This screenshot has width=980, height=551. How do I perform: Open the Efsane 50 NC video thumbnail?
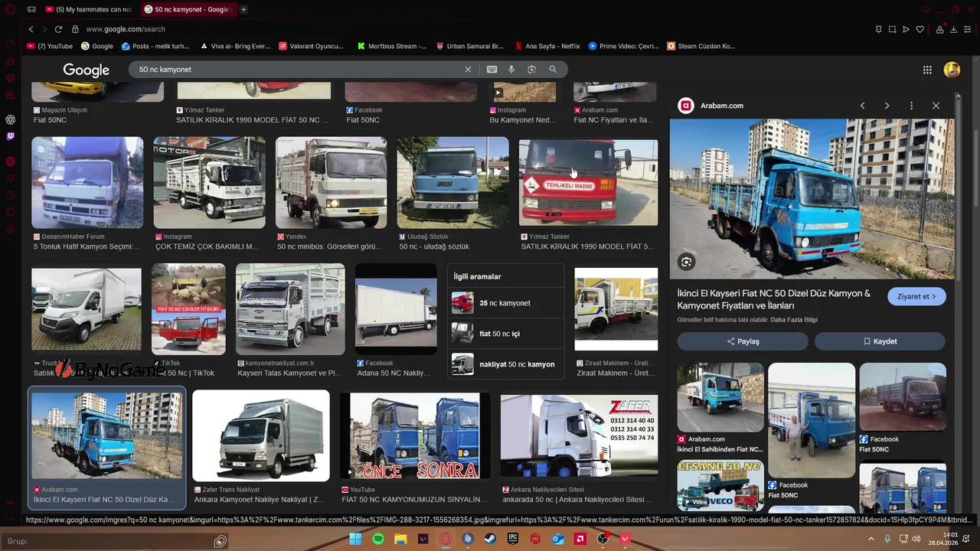720,485
